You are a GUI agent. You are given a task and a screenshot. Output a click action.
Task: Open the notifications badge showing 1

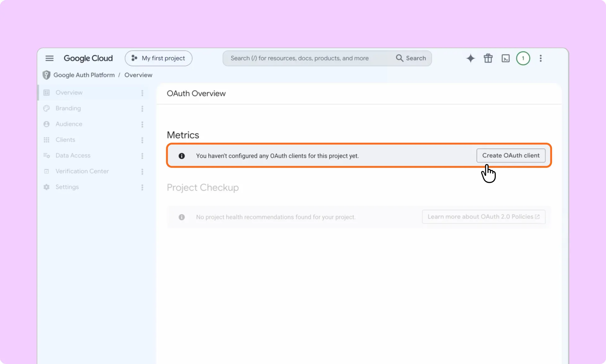[523, 58]
